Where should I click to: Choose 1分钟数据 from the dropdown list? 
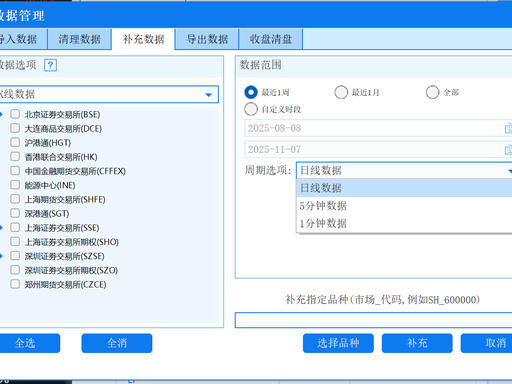pyautogui.click(x=404, y=223)
